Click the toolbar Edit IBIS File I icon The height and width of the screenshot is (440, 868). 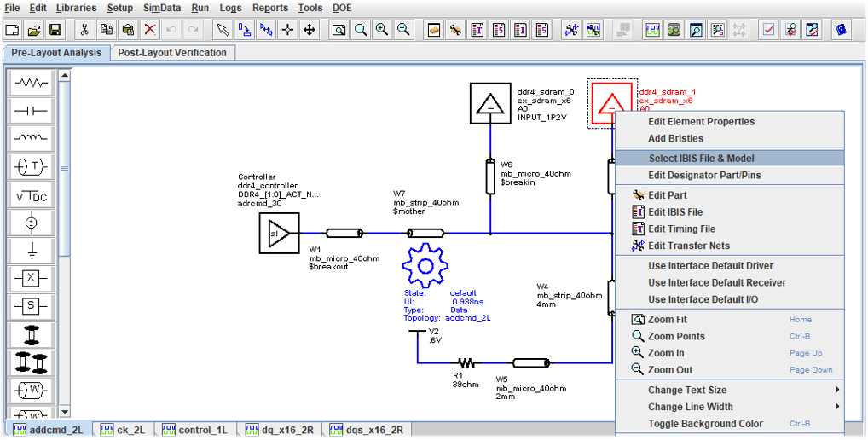(520, 30)
